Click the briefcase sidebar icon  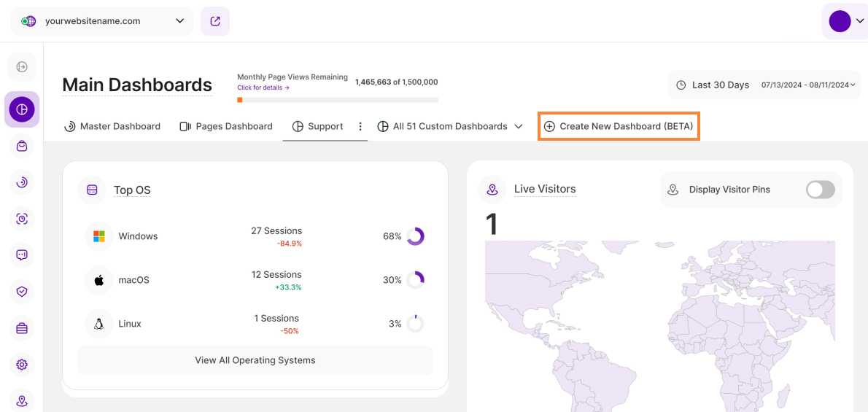point(22,328)
